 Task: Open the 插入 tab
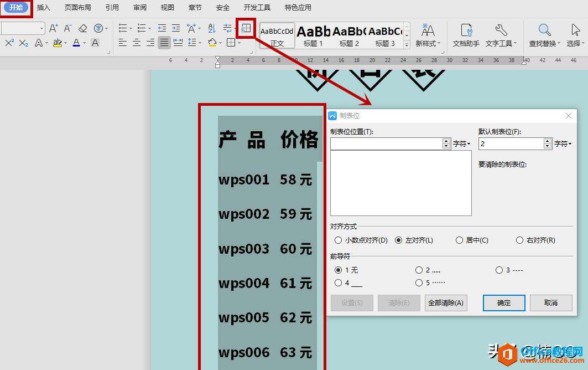click(x=43, y=8)
